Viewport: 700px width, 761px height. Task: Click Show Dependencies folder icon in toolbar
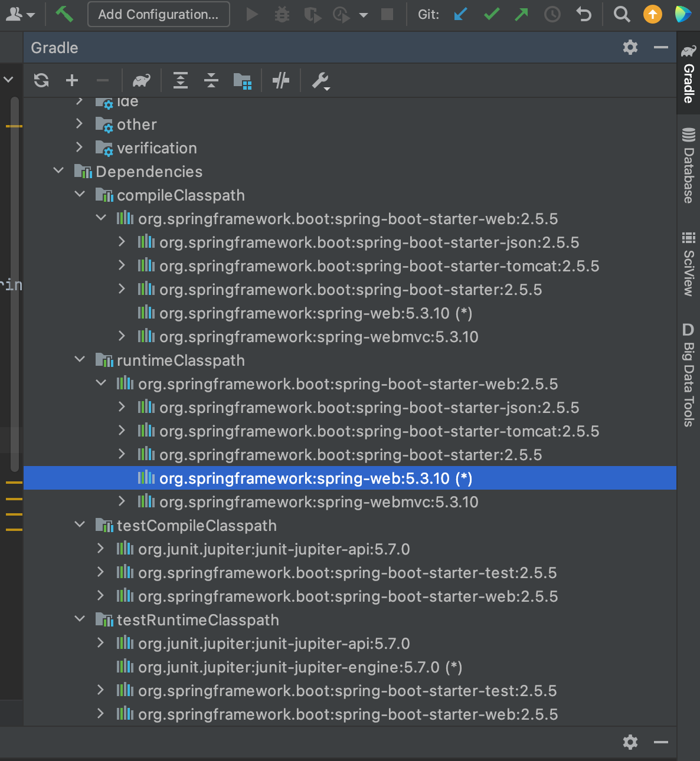click(243, 81)
